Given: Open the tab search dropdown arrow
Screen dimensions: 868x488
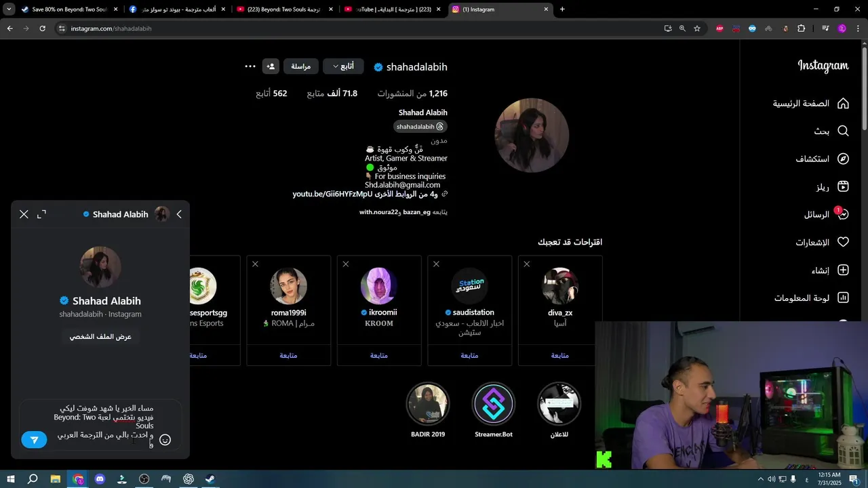Looking at the screenshot, I should [x=9, y=9].
